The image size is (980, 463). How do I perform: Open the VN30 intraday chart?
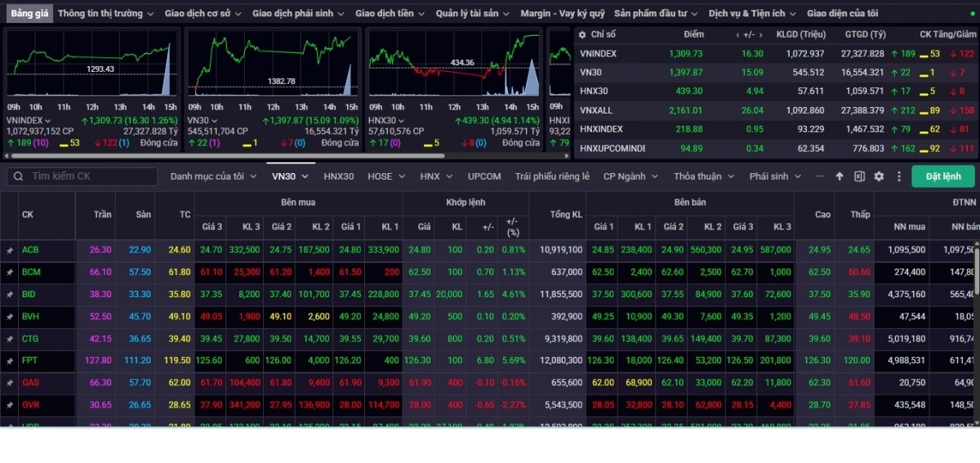[273, 64]
